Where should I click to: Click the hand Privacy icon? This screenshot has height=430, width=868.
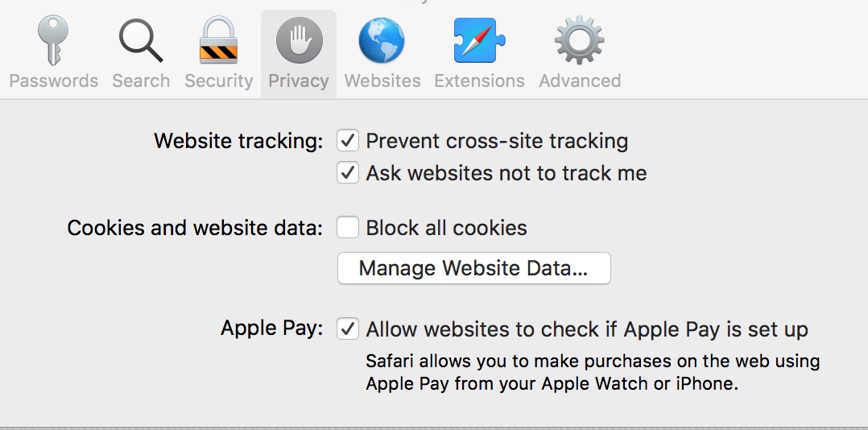coord(299,40)
